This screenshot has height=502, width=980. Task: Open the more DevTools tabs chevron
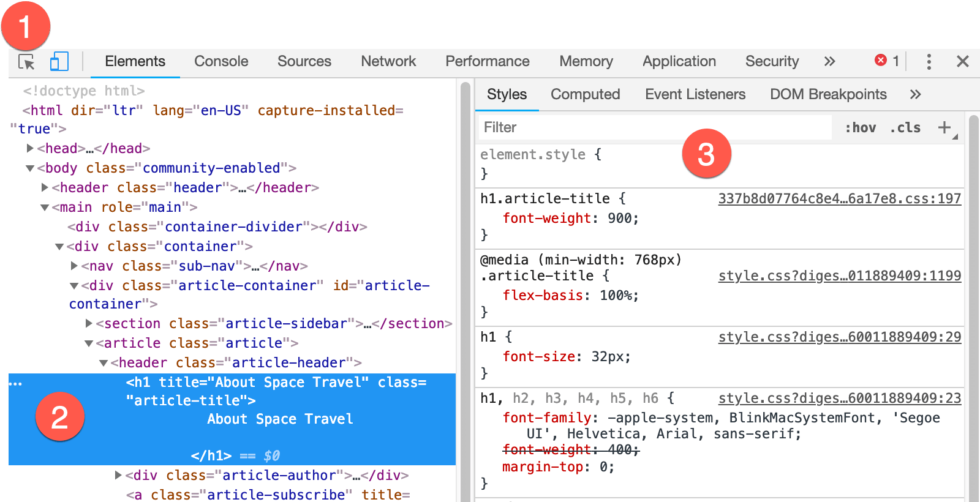[829, 61]
